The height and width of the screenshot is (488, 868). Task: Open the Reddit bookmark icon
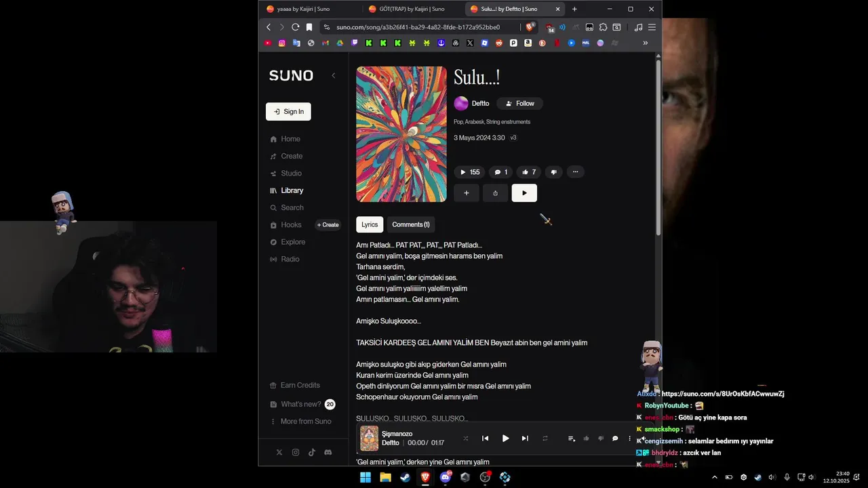tap(499, 43)
